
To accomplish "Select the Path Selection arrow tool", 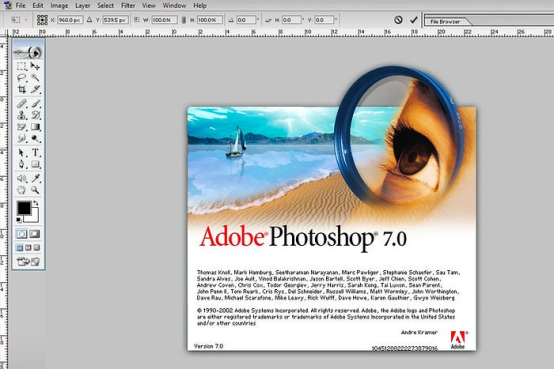I will coord(22,153).
